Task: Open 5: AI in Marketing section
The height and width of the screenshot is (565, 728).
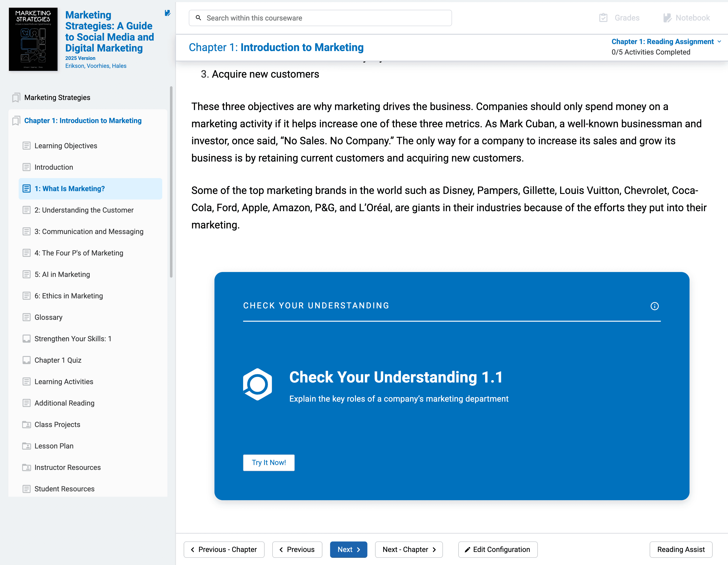Action: (62, 274)
